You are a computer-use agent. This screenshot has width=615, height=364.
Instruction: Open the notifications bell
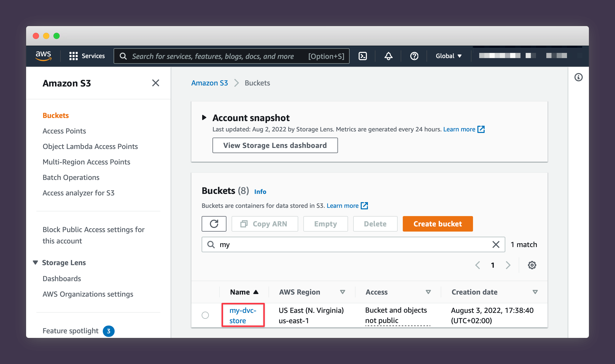point(388,56)
